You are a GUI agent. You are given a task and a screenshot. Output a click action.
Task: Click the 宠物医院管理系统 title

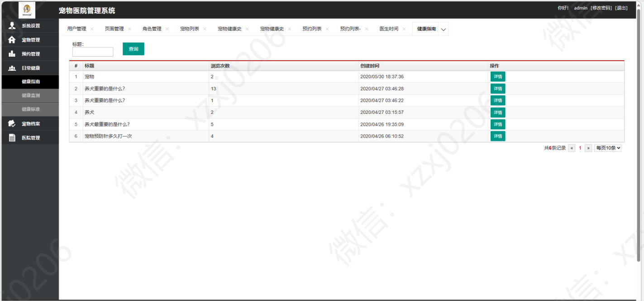click(x=87, y=10)
